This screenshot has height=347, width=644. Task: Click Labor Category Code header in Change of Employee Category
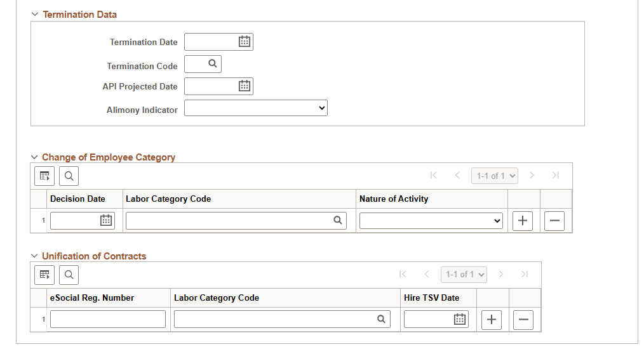point(168,199)
